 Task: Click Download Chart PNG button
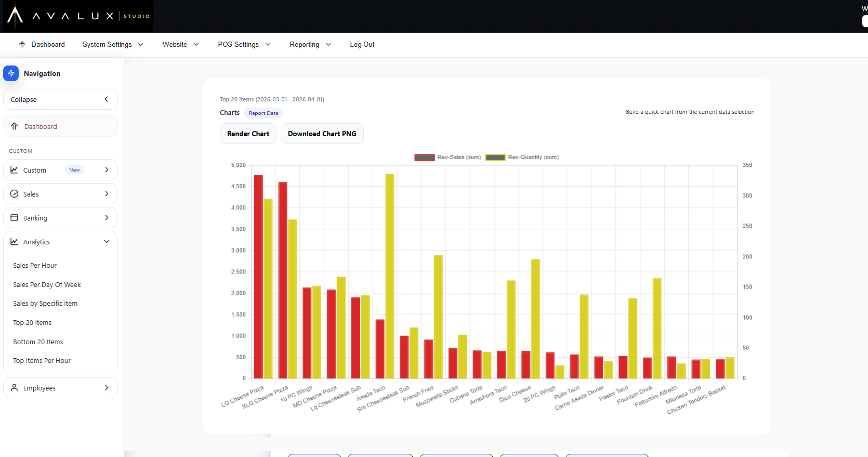coord(322,134)
